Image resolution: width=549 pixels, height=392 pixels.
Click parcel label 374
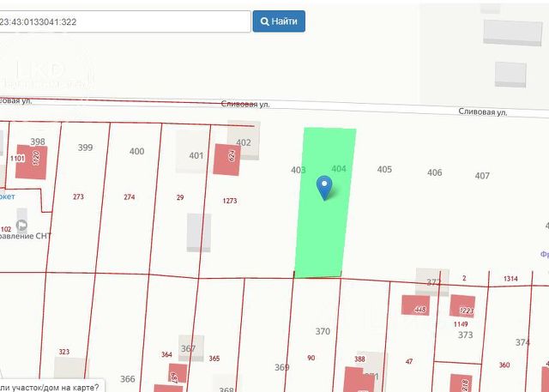tap(522, 342)
